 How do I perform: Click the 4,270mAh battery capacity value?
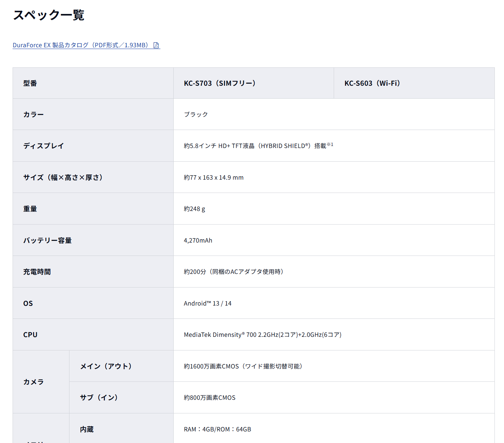(198, 241)
